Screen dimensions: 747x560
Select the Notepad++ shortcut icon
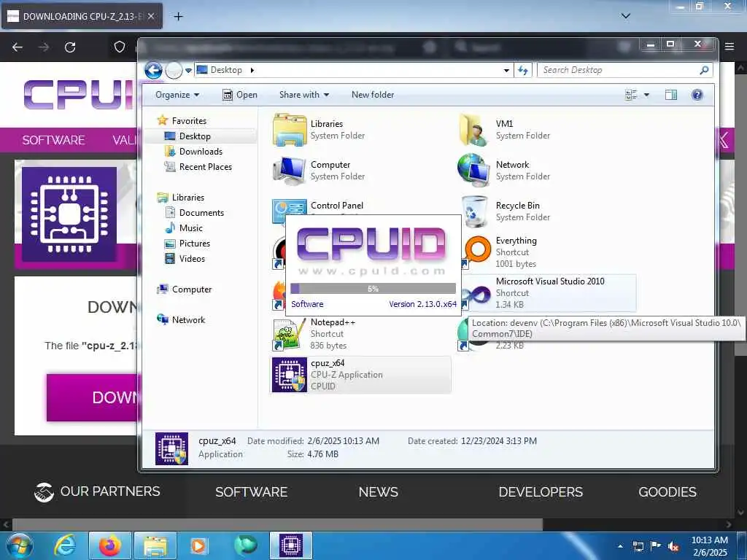tap(289, 334)
